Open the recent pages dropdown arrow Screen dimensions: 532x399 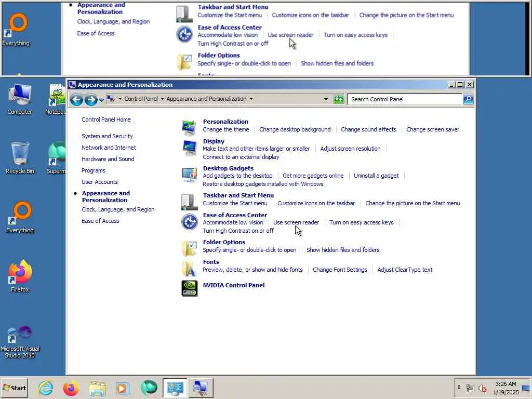[101, 100]
